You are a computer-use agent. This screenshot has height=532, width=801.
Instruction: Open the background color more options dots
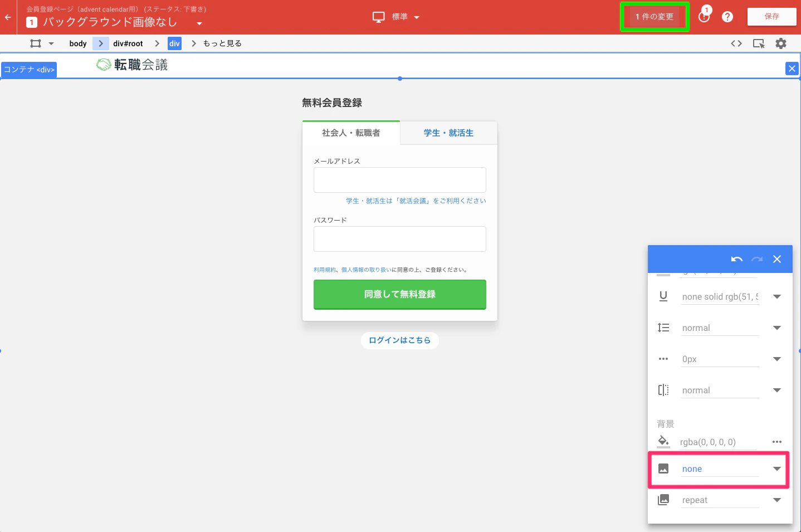pyautogui.click(x=777, y=442)
